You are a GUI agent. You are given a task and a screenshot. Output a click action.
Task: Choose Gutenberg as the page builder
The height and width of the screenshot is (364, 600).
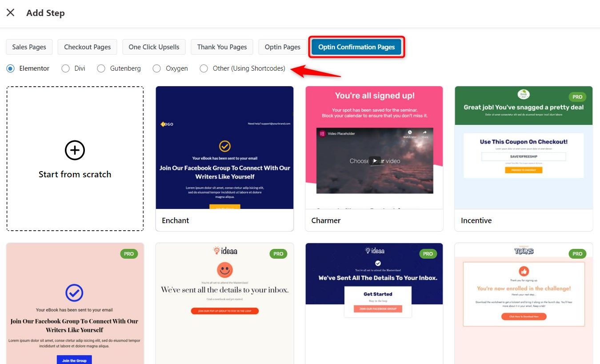tap(101, 68)
